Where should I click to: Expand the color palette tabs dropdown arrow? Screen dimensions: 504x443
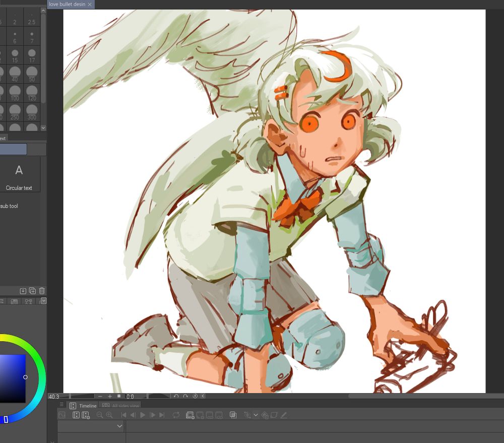[44, 300]
